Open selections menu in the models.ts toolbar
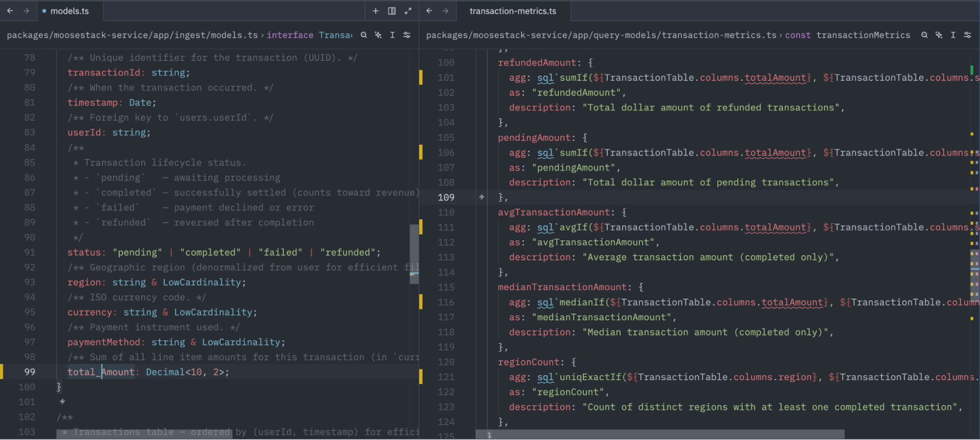Image resolution: width=980 pixels, height=440 pixels. (x=392, y=35)
